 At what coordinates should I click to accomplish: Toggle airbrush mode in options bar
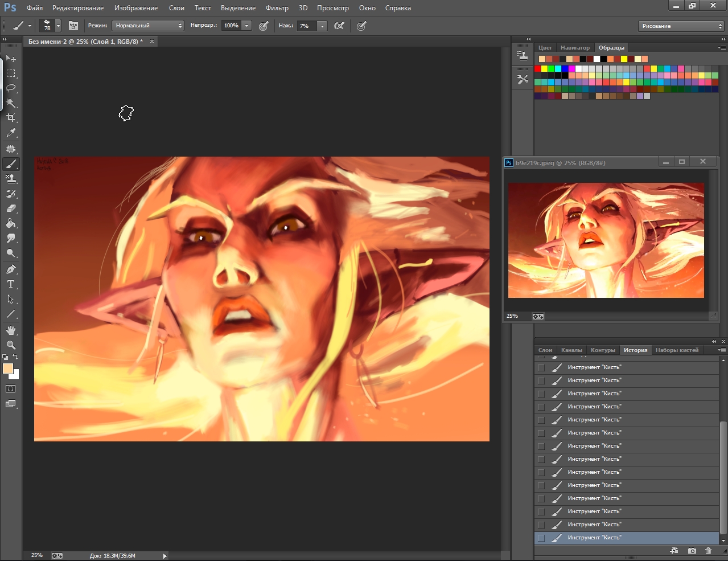pyautogui.click(x=339, y=26)
